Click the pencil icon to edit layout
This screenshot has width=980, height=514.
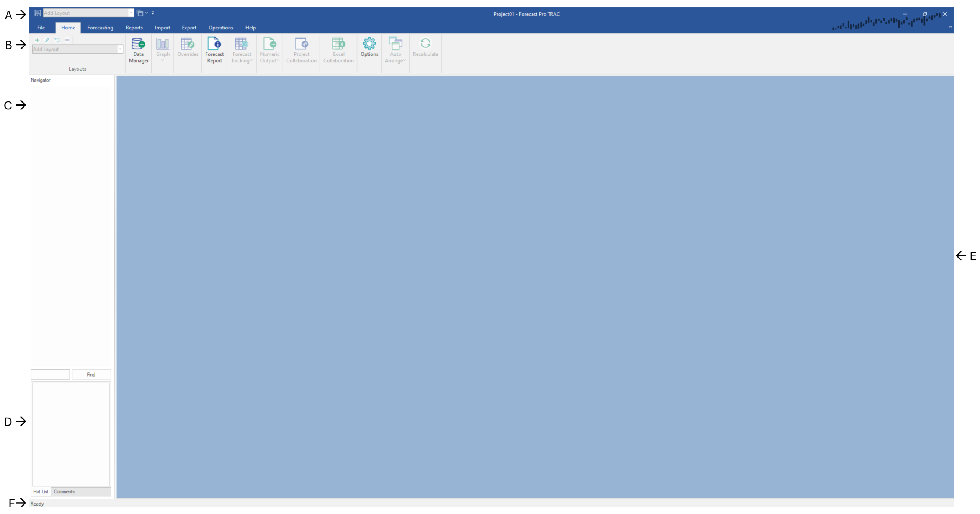[x=47, y=40]
